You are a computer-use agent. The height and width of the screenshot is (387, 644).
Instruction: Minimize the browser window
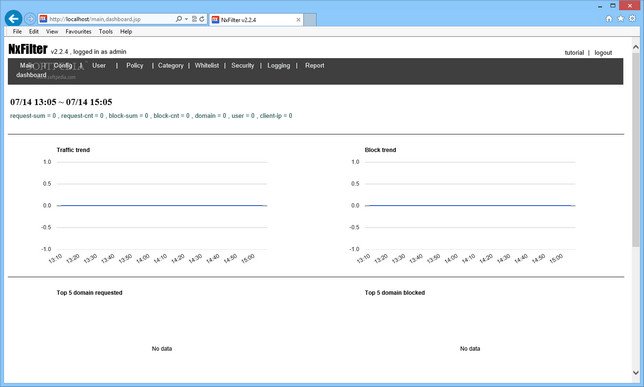click(x=600, y=6)
